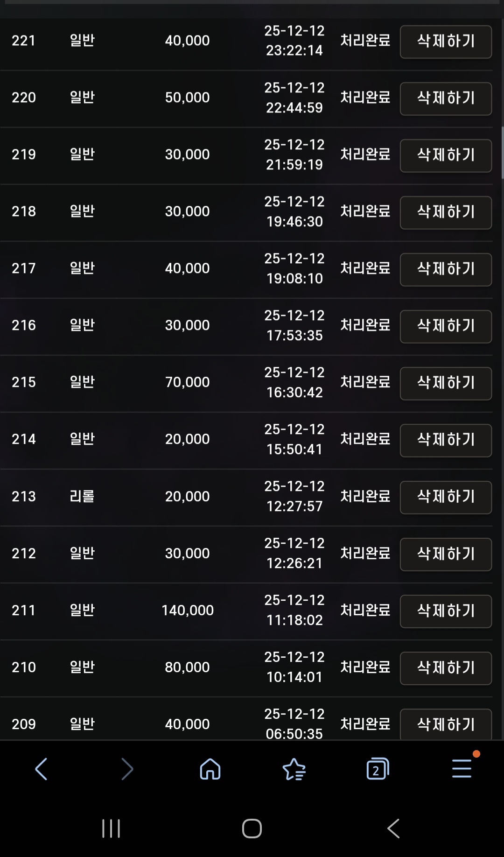Delete record 215 with amount 70,000
The image size is (504, 857).
tap(446, 383)
